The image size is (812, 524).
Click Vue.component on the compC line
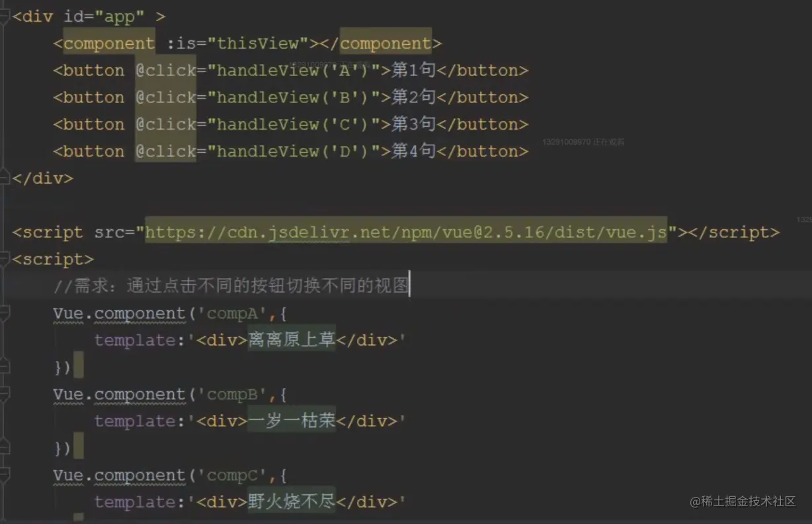[120, 476]
